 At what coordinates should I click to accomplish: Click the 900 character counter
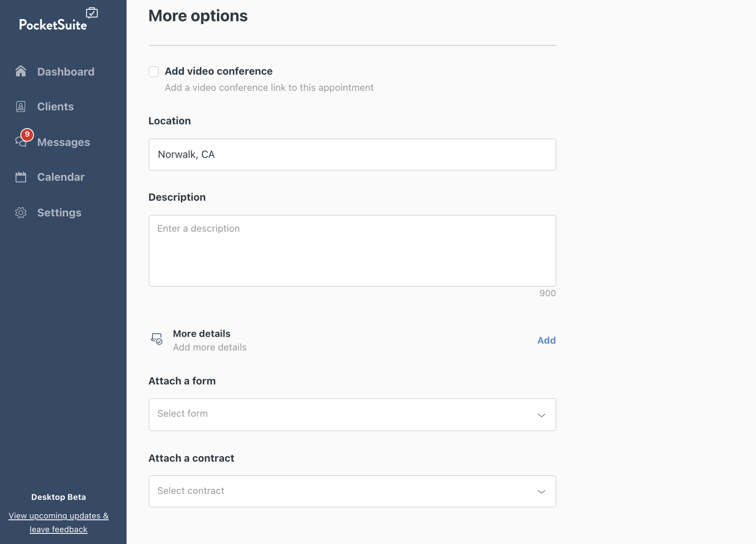547,293
